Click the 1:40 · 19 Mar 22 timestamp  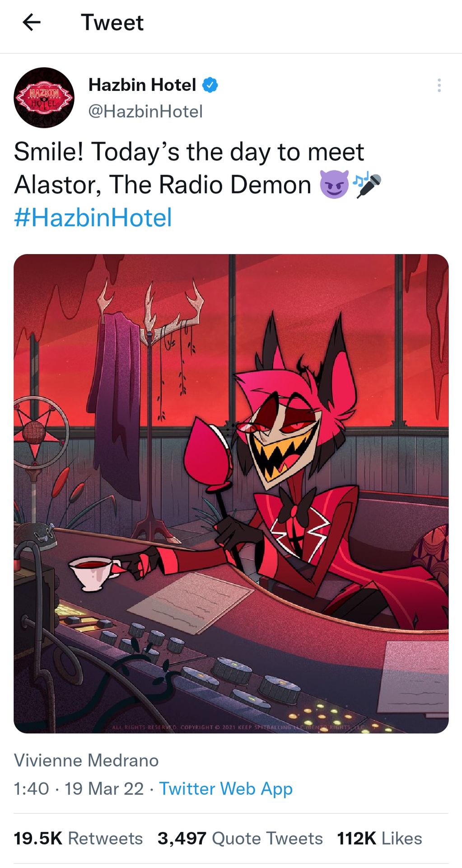click(x=79, y=788)
